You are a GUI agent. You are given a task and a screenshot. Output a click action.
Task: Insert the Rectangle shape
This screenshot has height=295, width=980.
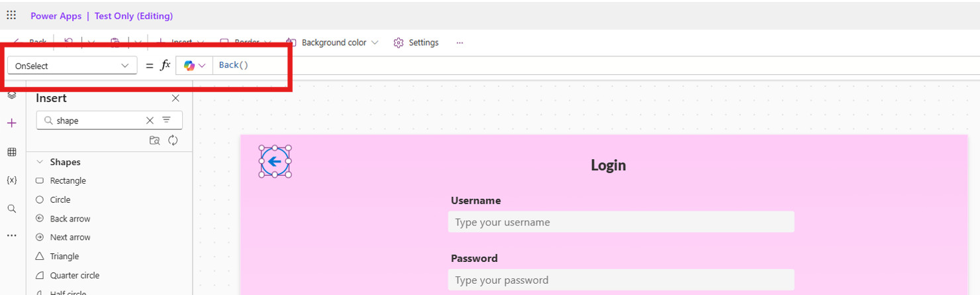coord(68,181)
